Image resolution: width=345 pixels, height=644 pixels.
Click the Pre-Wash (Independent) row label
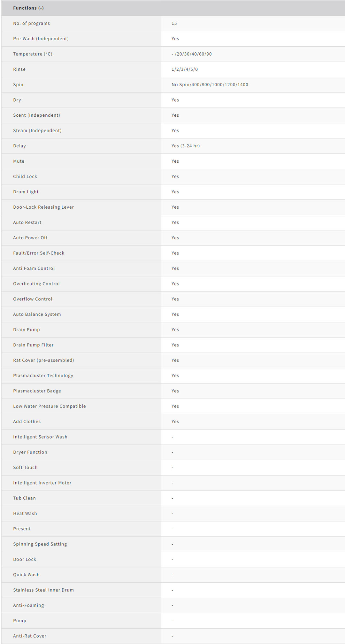[x=41, y=39]
